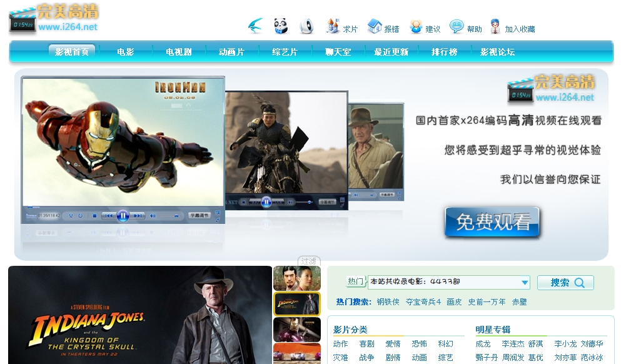Click the large Indiana Jones poster
Viewport: 621px width, 364px height.
(140, 315)
